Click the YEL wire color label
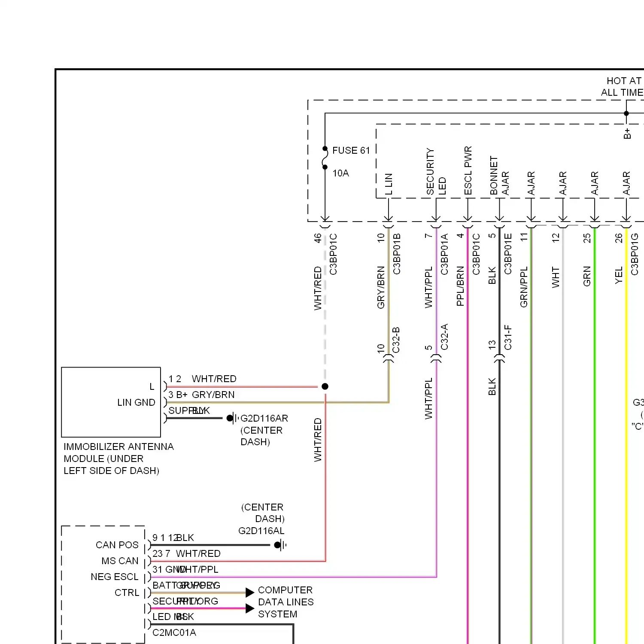 click(619, 275)
